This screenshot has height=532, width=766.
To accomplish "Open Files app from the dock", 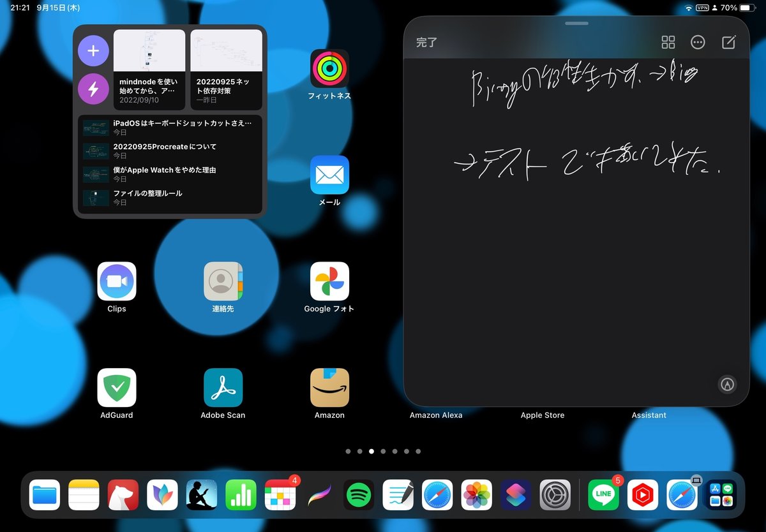I will pyautogui.click(x=45, y=495).
